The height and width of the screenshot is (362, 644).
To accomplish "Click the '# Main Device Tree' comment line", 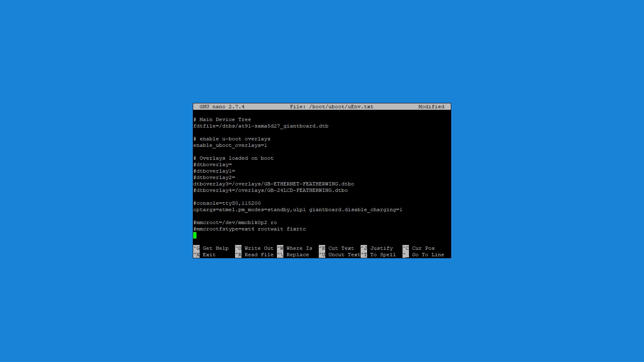I will 222,119.
